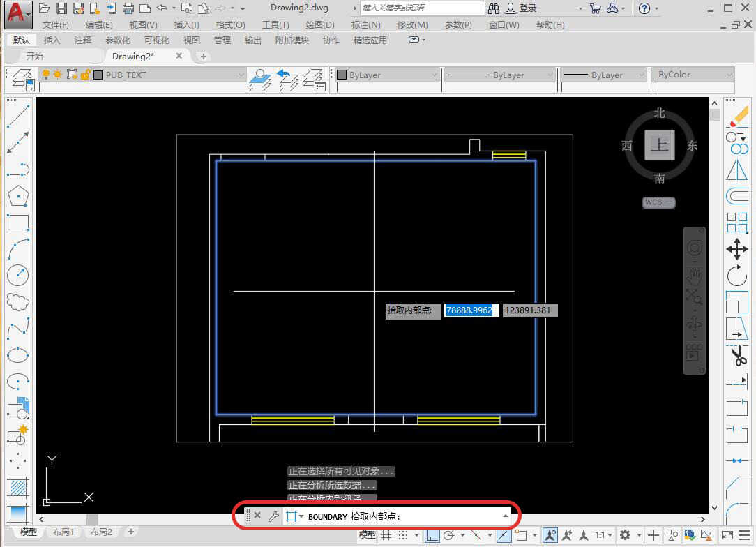The width and height of the screenshot is (756, 547).
Task: Select the Offset modify tool
Action: [737, 196]
